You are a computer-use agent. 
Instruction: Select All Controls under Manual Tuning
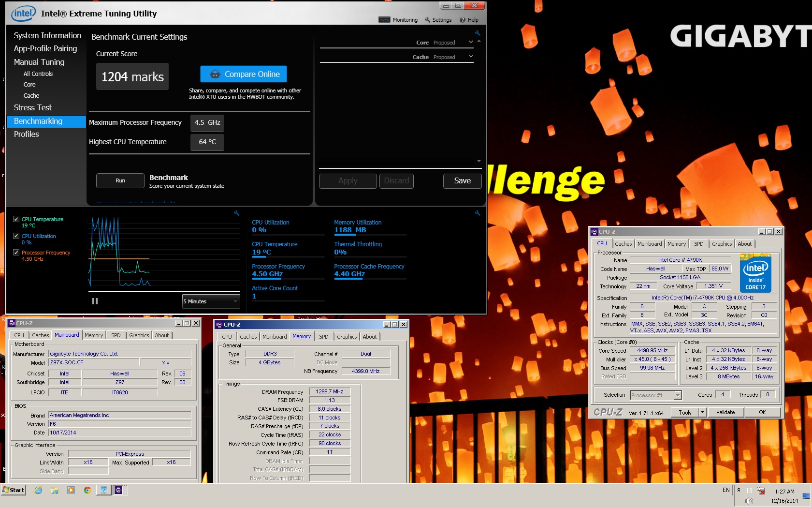(38, 74)
